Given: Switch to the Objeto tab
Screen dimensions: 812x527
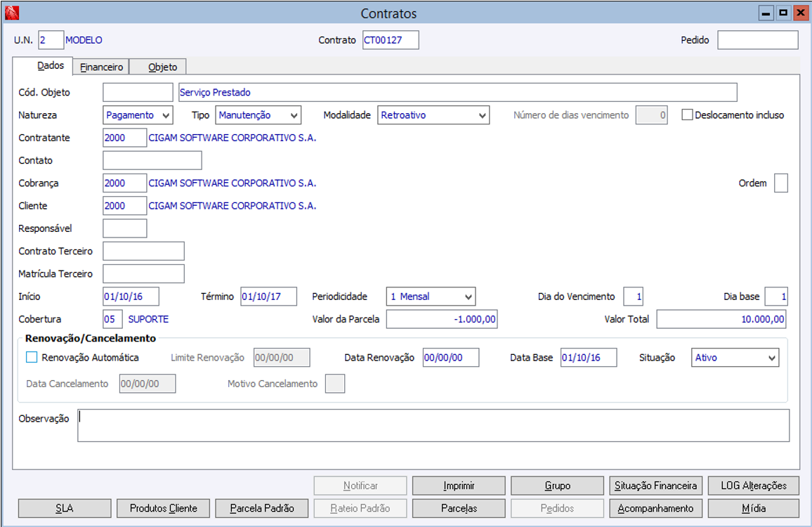Looking at the screenshot, I should point(162,67).
